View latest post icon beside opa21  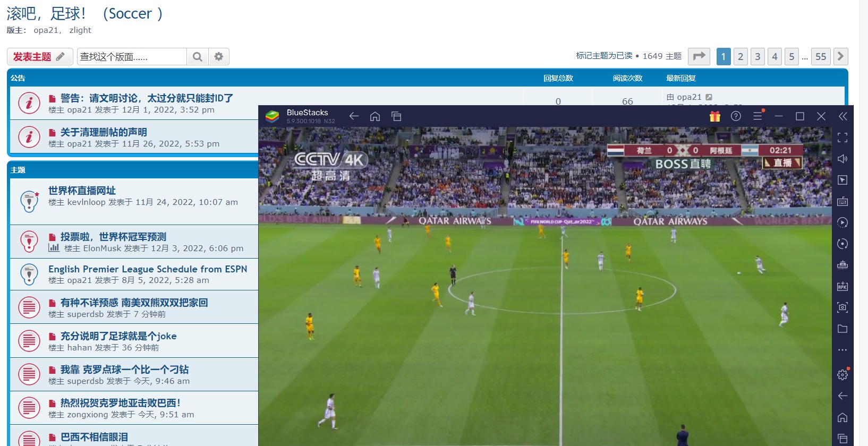[709, 97]
